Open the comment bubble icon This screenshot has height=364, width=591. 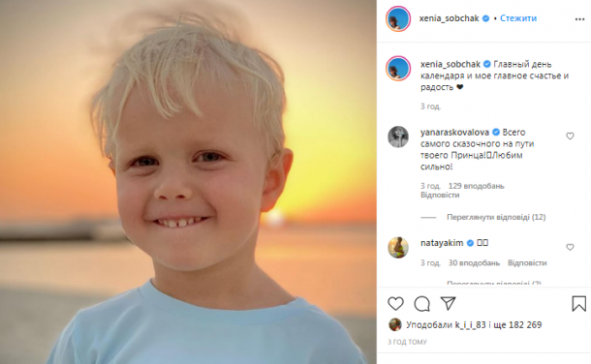point(421,303)
